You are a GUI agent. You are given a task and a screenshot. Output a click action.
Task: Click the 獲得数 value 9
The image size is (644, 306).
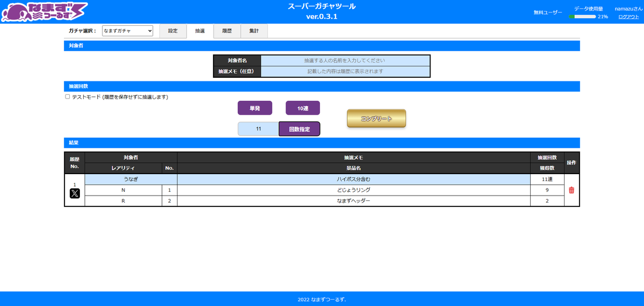pyautogui.click(x=547, y=190)
